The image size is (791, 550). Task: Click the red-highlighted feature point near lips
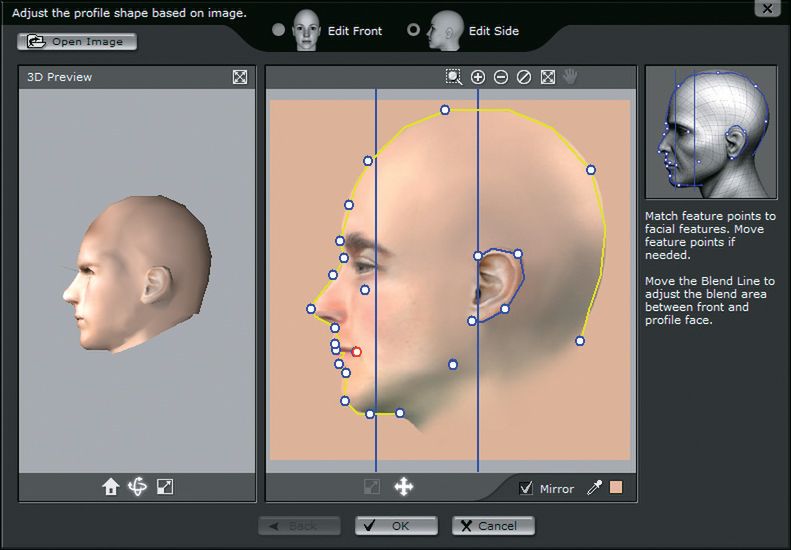pos(356,352)
